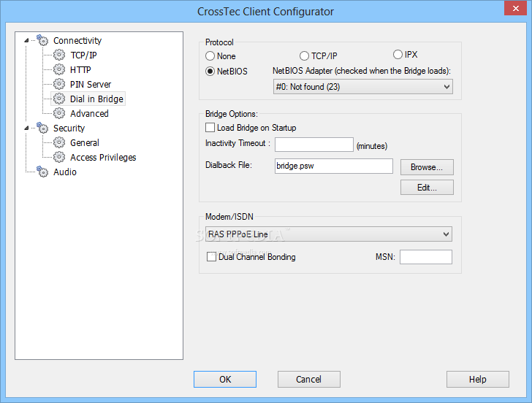Select the Security tree label
Viewport: 532px width, 403px height.
click(69, 128)
